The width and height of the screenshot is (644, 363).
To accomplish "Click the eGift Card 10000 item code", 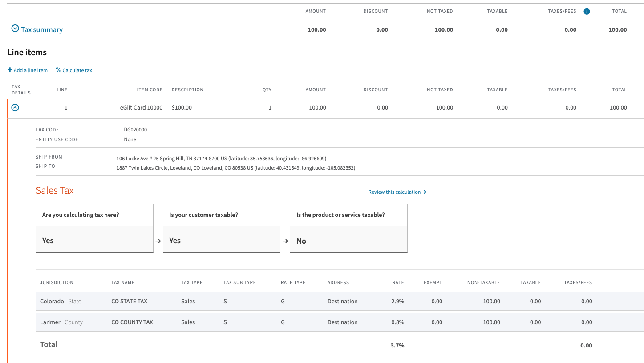I will pyautogui.click(x=141, y=107).
